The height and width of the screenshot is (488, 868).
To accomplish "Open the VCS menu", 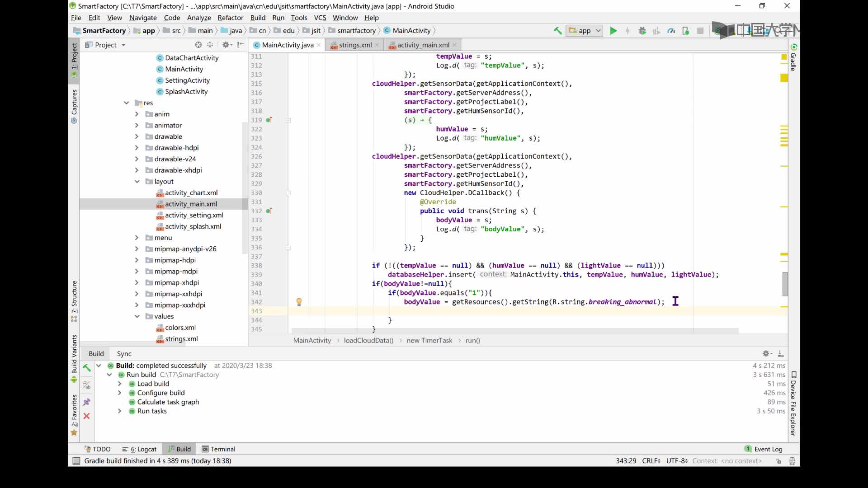I will click(x=320, y=18).
